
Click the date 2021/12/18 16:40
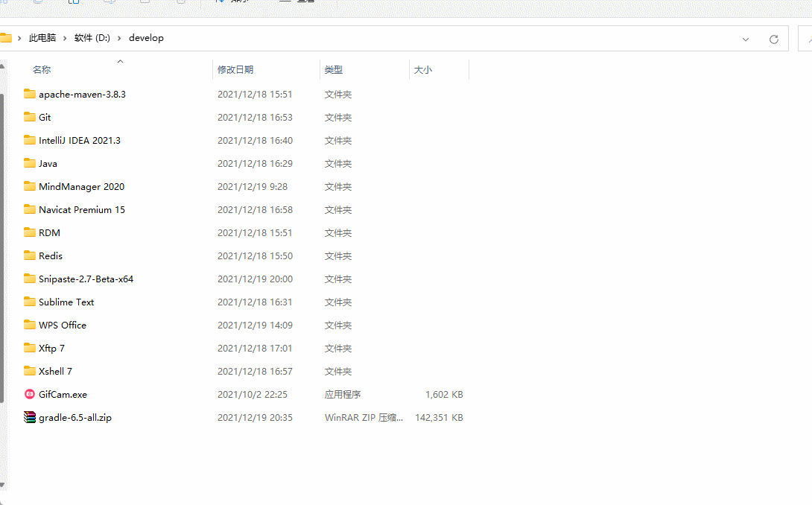click(x=255, y=140)
